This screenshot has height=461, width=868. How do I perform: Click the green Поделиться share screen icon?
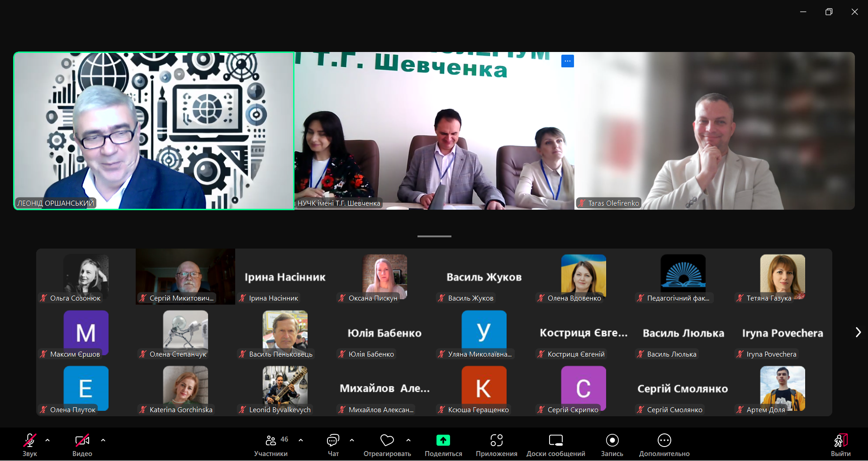pos(443,441)
